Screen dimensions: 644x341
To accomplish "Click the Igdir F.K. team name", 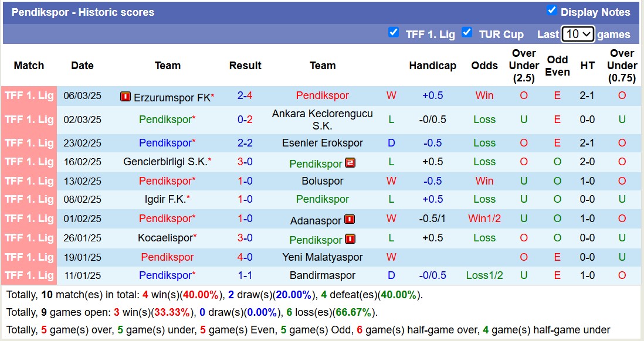I will (167, 199).
